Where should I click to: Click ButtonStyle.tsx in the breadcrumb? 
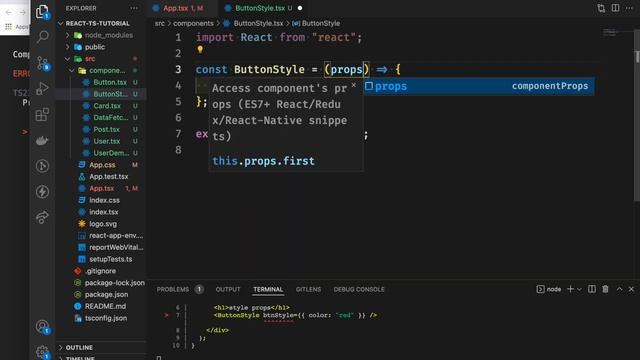(x=258, y=24)
